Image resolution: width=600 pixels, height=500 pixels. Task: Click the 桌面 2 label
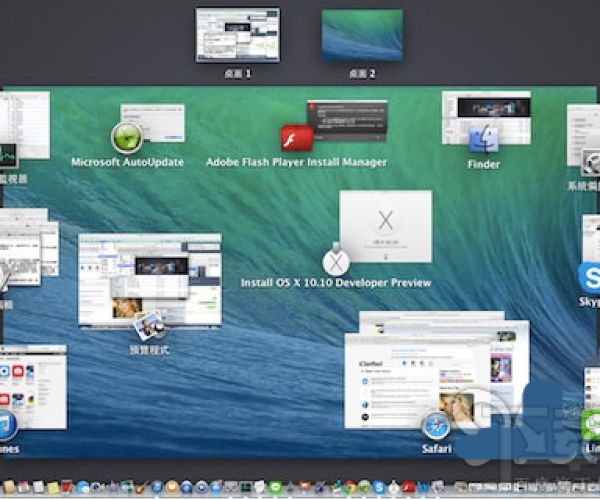coord(362,74)
